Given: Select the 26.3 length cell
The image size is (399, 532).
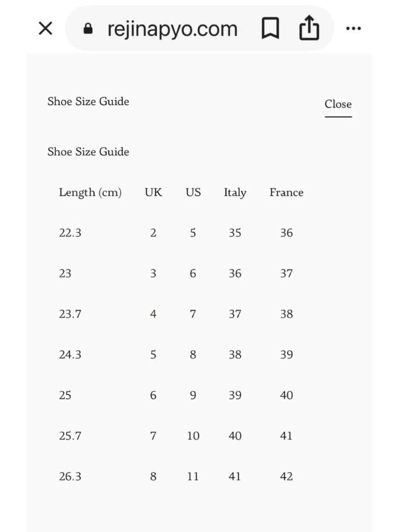Looking at the screenshot, I should [70, 476].
